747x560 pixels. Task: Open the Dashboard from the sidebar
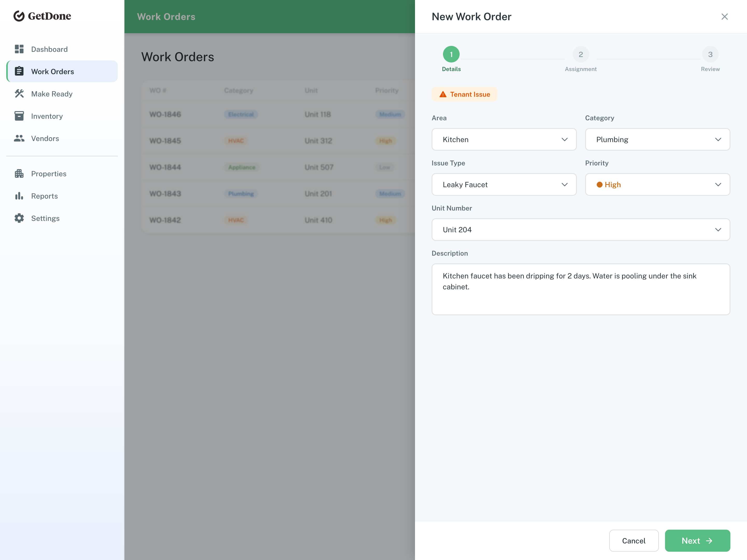(49, 49)
